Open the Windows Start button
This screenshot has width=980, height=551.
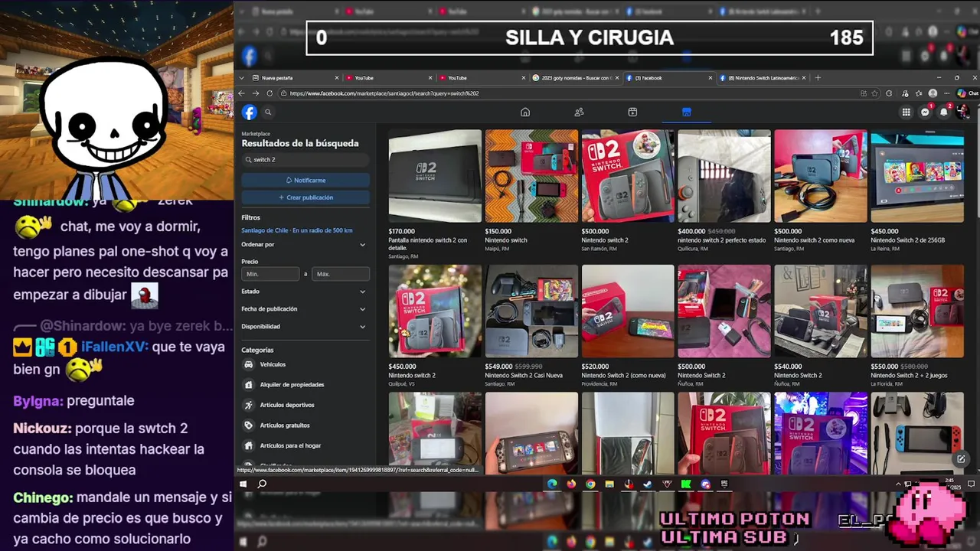point(243,484)
